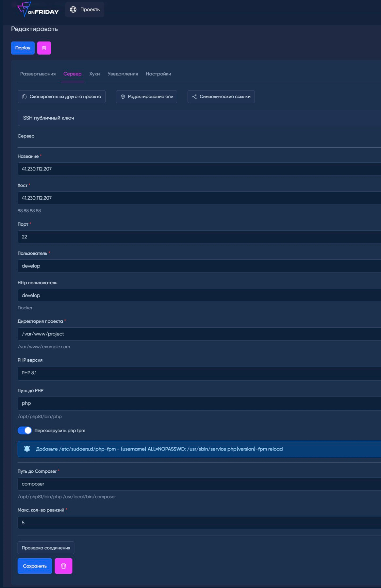Click the bottom pink trash icon beside Сохранить
This screenshot has height=588, width=381.
click(63, 566)
